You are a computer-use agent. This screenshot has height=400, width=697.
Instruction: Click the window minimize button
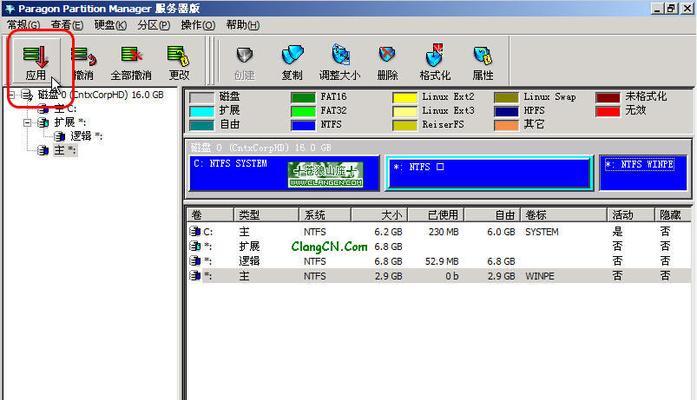click(x=657, y=8)
